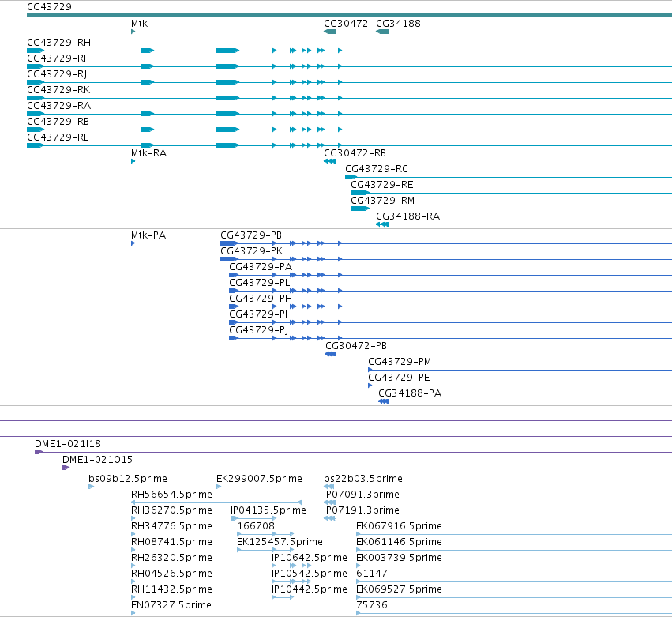Select protein CG43729-PI

[258, 314]
